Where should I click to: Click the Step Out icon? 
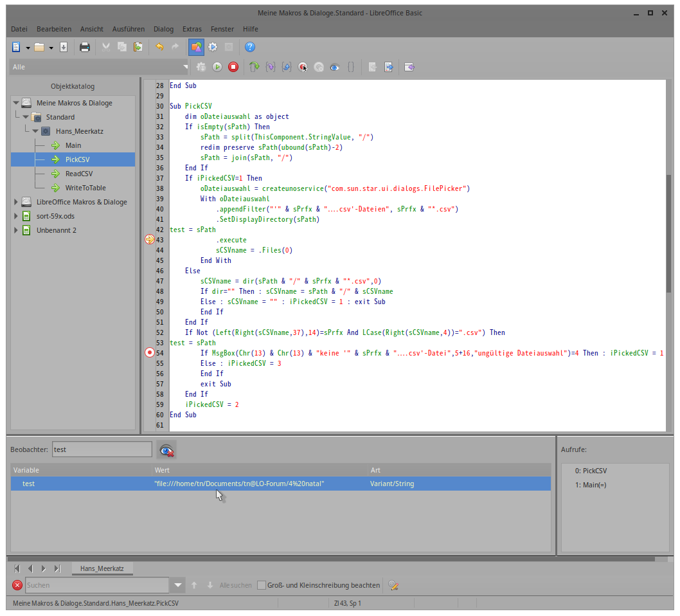[x=287, y=67]
